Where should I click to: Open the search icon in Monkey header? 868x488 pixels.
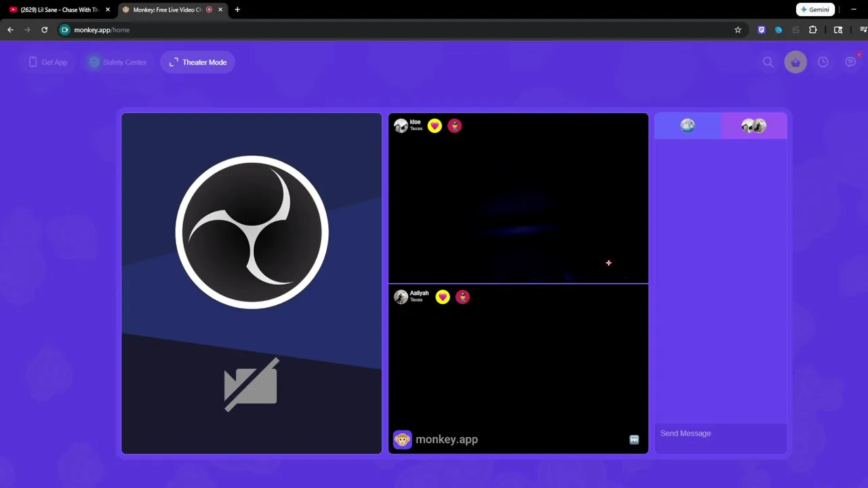(x=768, y=62)
